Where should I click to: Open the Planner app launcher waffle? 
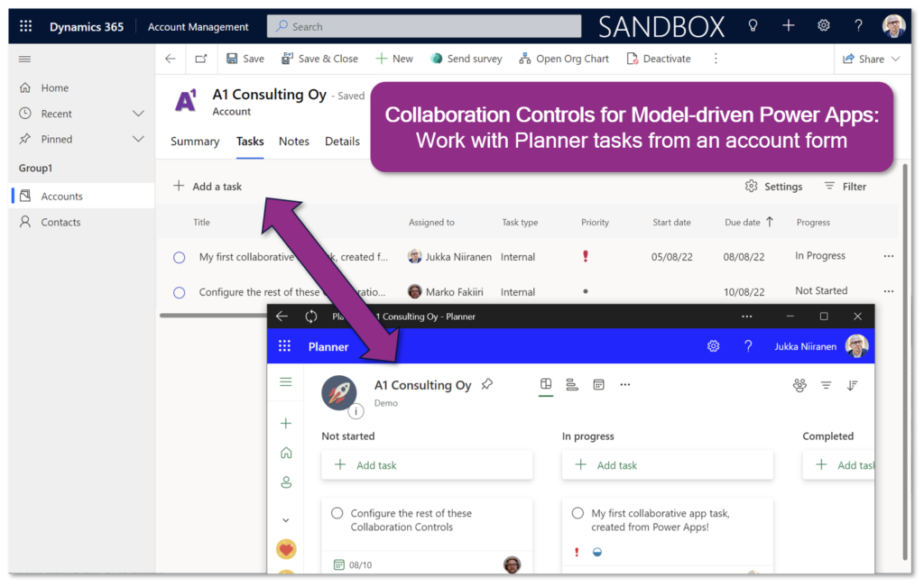click(x=284, y=346)
